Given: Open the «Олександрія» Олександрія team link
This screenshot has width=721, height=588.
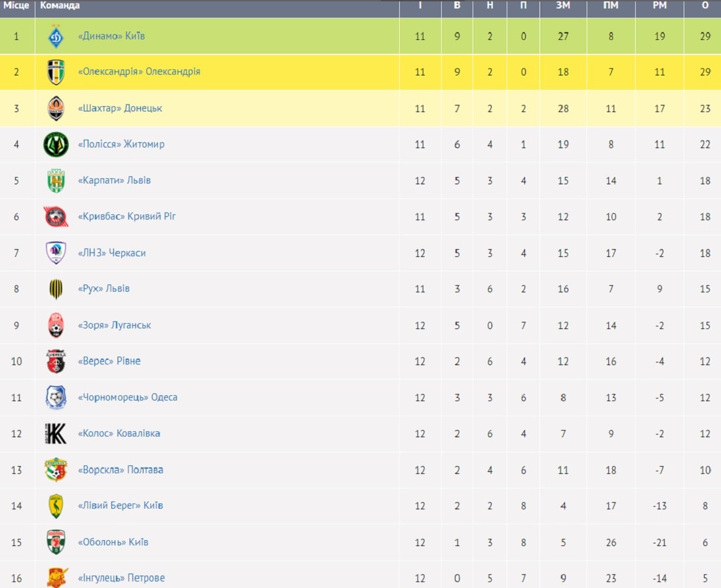Looking at the screenshot, I should click(x=139, y=71).
